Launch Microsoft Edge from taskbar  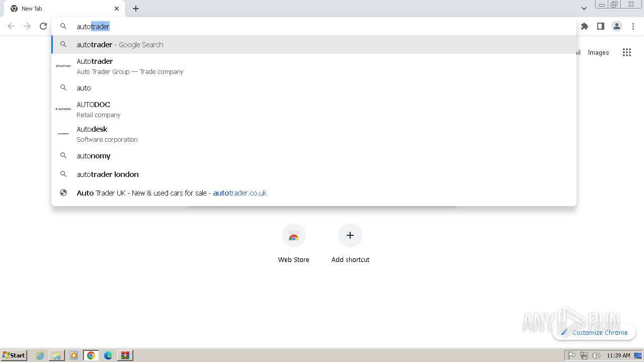click(108, 355)
